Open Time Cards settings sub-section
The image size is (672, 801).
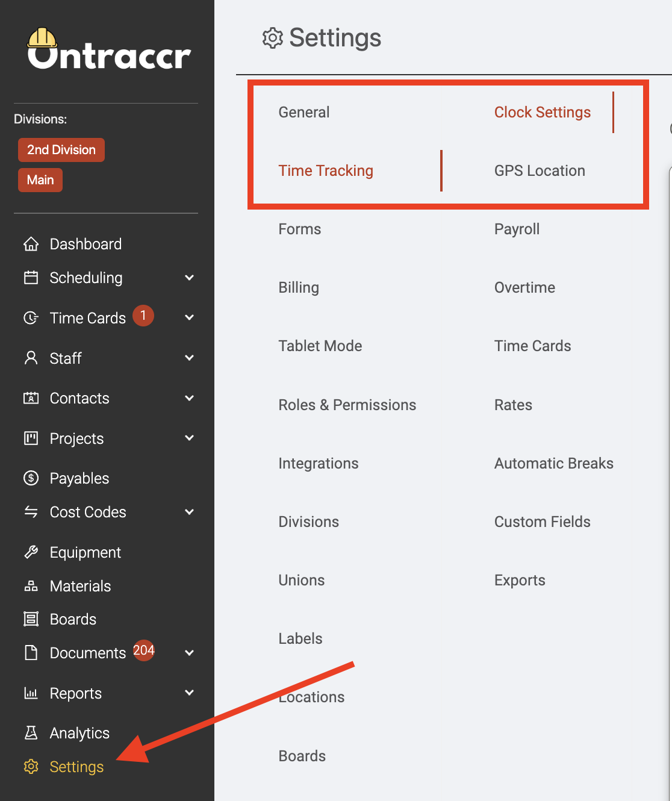(533, 346)
